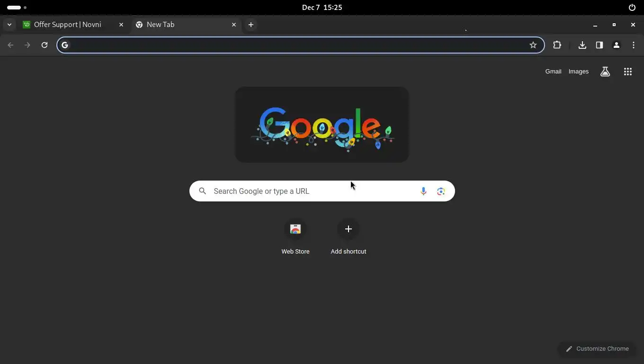The height and width of the screenshot is (364, 644).
Task: Open the Images link
Action: point(579,72)
